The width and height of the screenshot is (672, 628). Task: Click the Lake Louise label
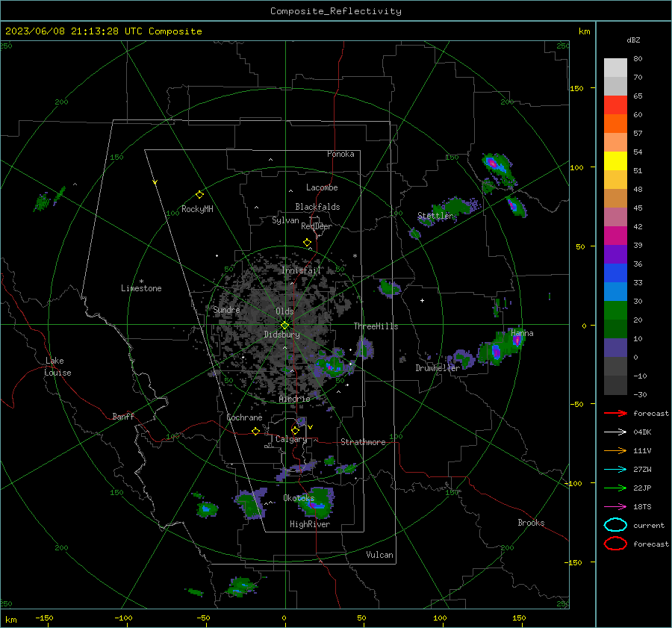(x=57, y=367)
